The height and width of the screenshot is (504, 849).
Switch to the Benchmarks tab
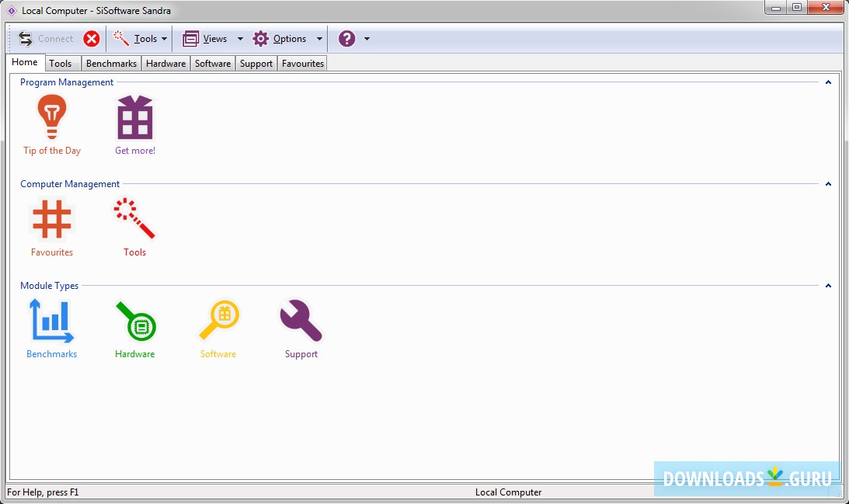[x=111, y=63]
